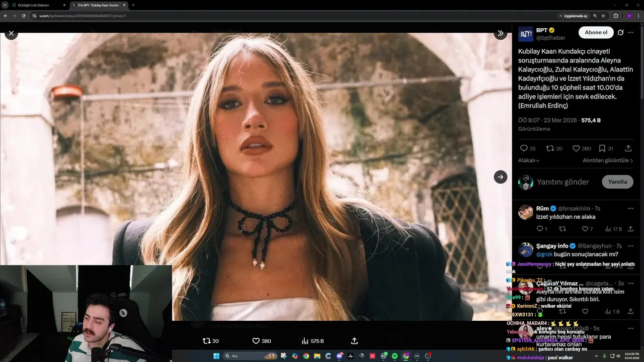This screenshot has height=362, width=644.
Task: View the 17 B view stats on Rüm's comment
Action: [x=613, y=229]
